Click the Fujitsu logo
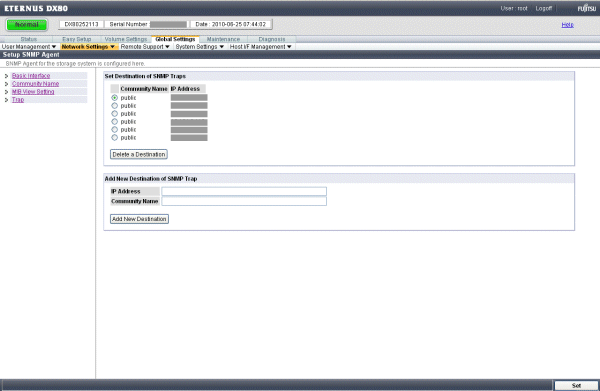 586,8
